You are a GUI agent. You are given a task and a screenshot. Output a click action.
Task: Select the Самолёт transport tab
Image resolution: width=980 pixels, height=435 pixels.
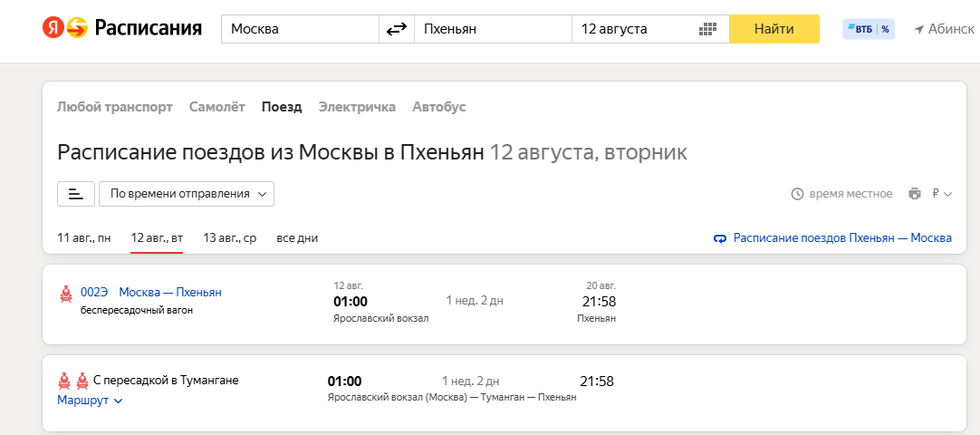[x=216, y=107]
